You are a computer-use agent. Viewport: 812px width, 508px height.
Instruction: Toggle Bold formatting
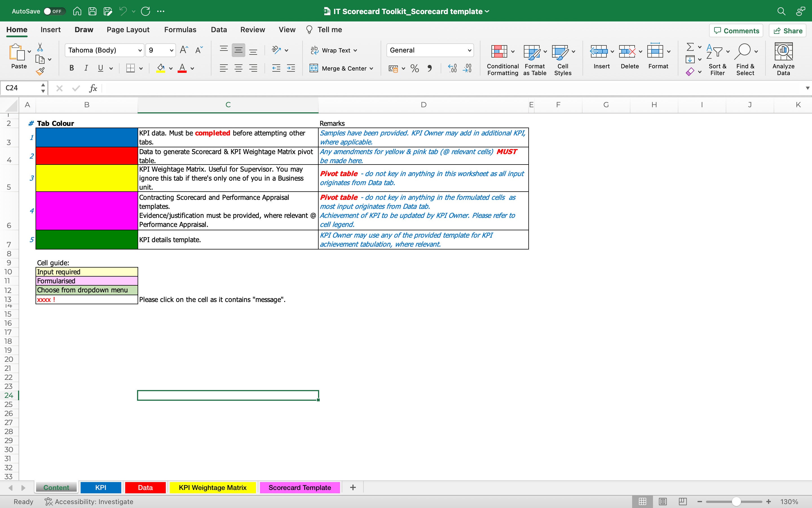[71, 69]
